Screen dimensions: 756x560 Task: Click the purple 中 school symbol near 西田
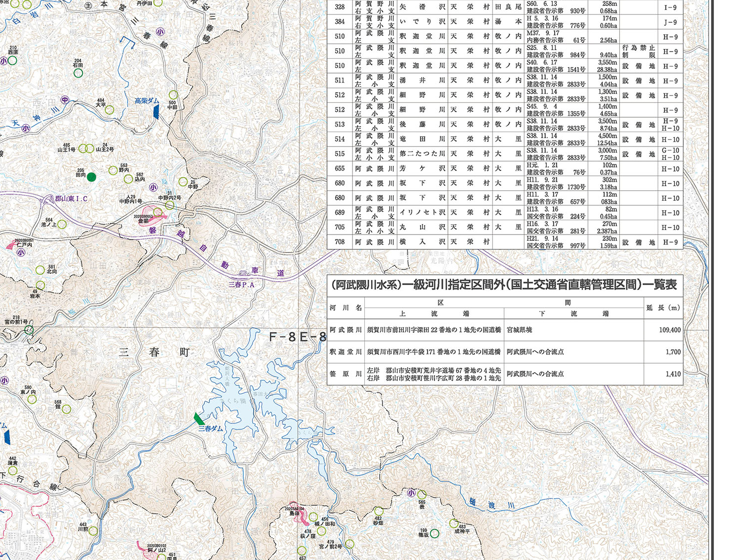coord(65,100)
